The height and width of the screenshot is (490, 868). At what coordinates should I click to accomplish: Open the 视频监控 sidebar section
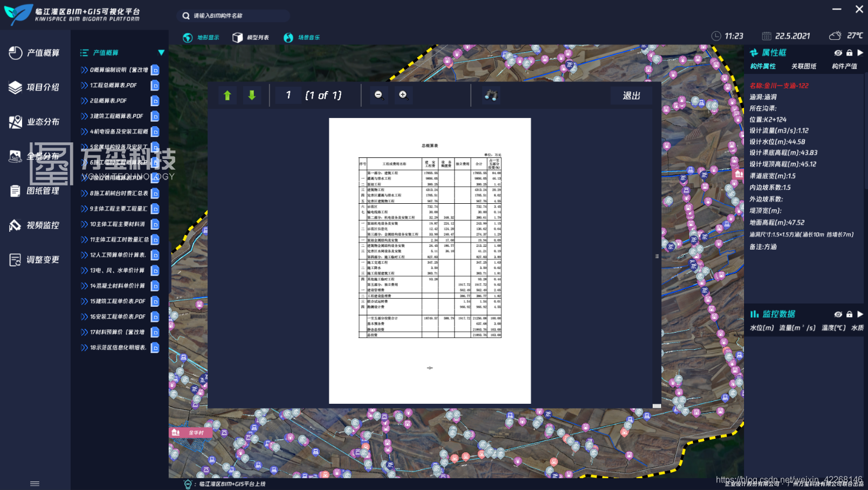click(x=35, y=225)
